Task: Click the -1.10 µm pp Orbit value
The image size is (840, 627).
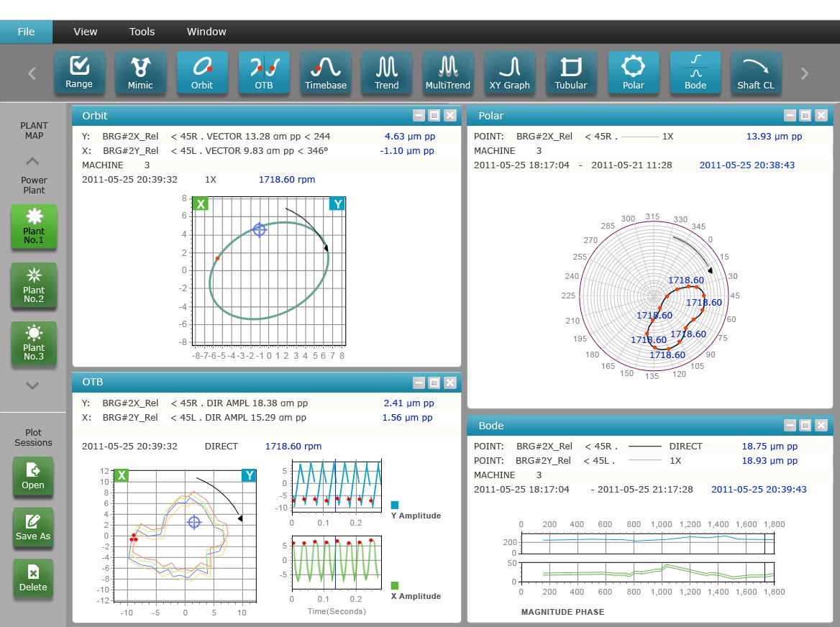Action: [x=407, y=150]
